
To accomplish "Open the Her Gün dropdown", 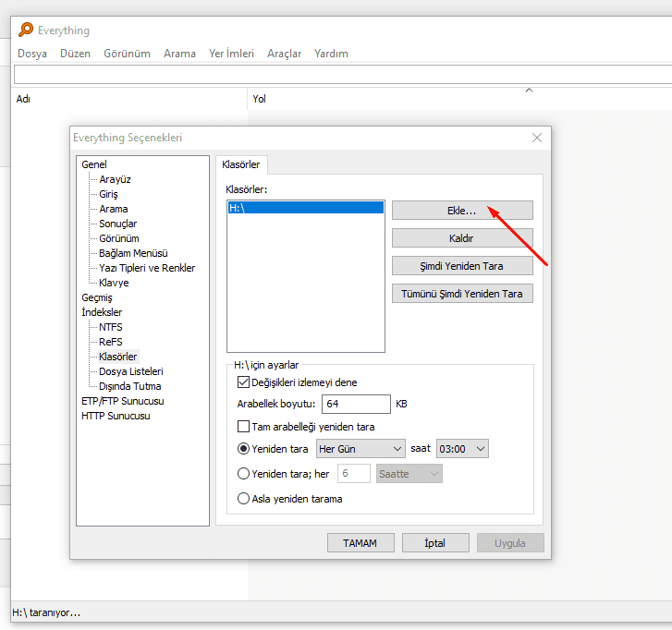I will [360, 449].
